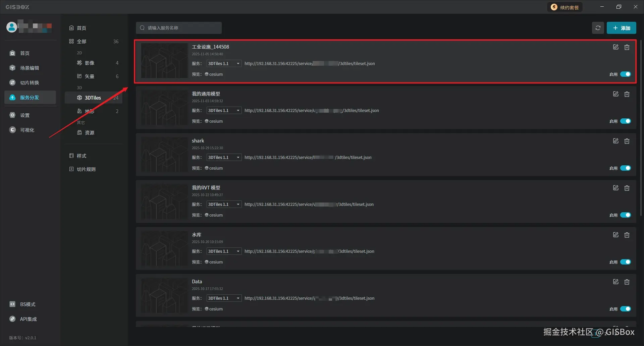Open the 3DTiles version dropdown for shark

pos(224,158)
